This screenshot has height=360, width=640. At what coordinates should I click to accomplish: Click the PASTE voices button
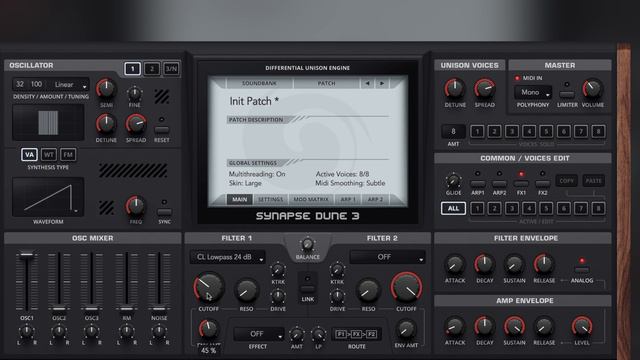[594, 180]
